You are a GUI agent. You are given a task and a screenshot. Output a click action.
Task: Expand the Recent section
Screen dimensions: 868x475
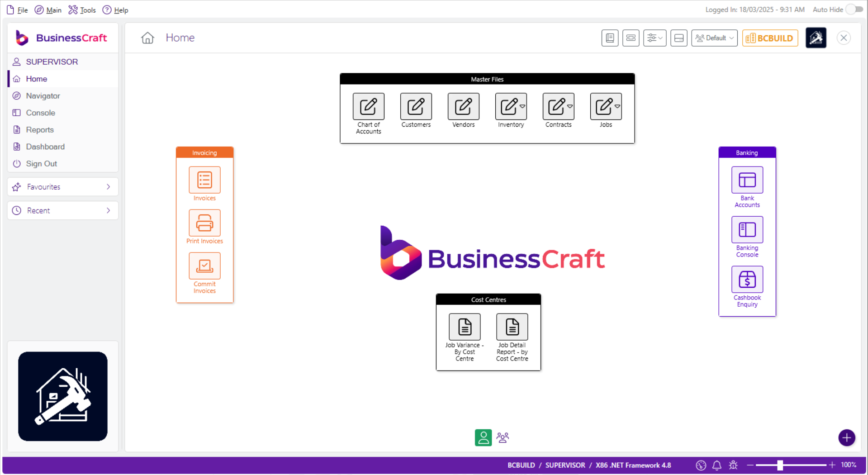[x=63, y=210]
